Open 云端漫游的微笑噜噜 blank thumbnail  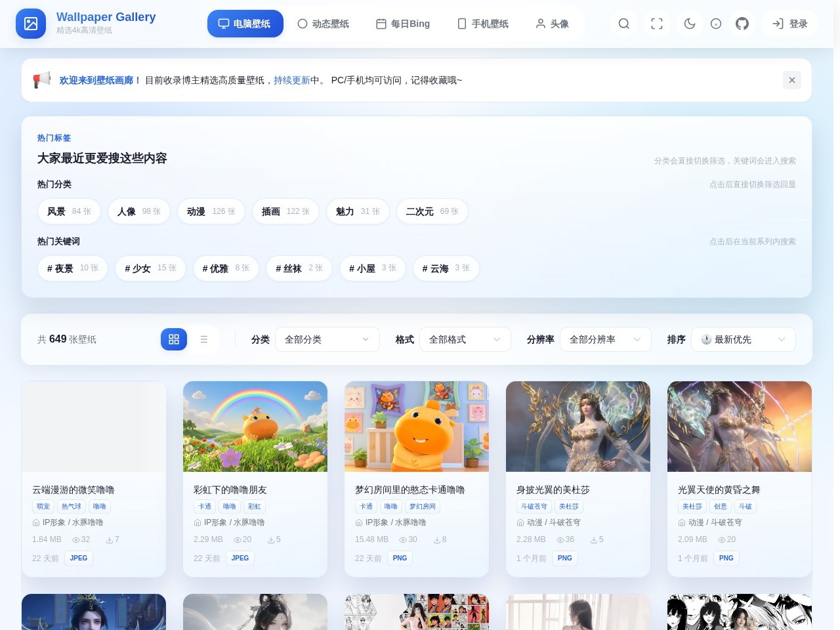click(x=94, y=427)
